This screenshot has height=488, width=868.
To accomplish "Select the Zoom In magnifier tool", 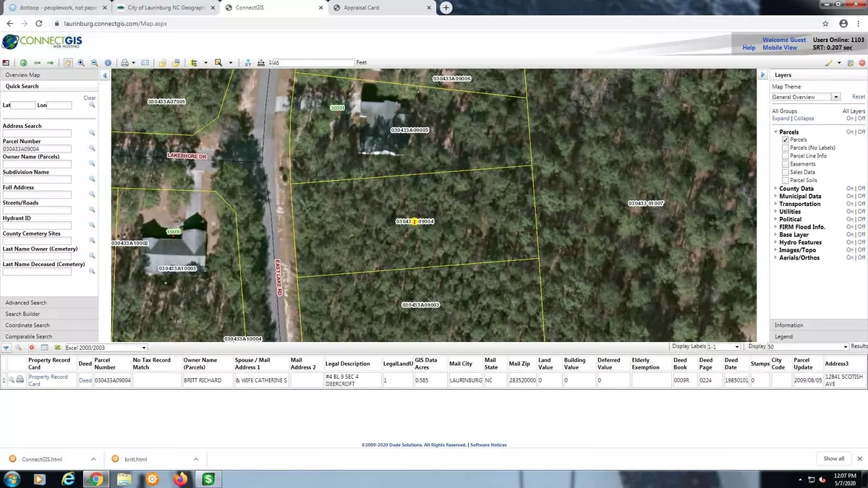I will [x=81, y=63].
